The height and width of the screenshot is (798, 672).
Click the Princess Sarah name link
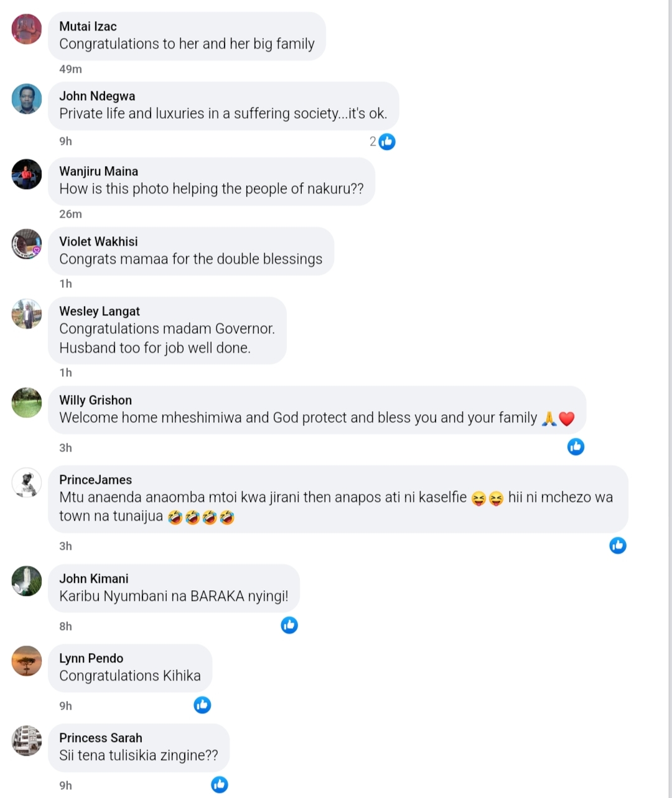[100, 738]
